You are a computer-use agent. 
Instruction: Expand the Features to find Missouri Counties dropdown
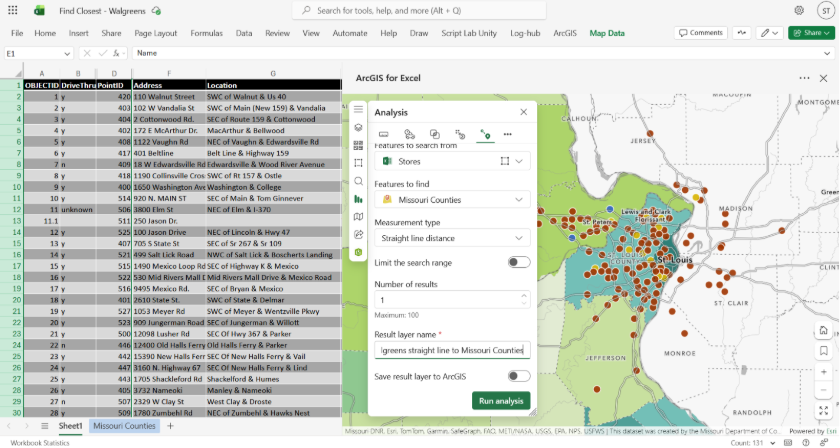[x=519, y=200]
